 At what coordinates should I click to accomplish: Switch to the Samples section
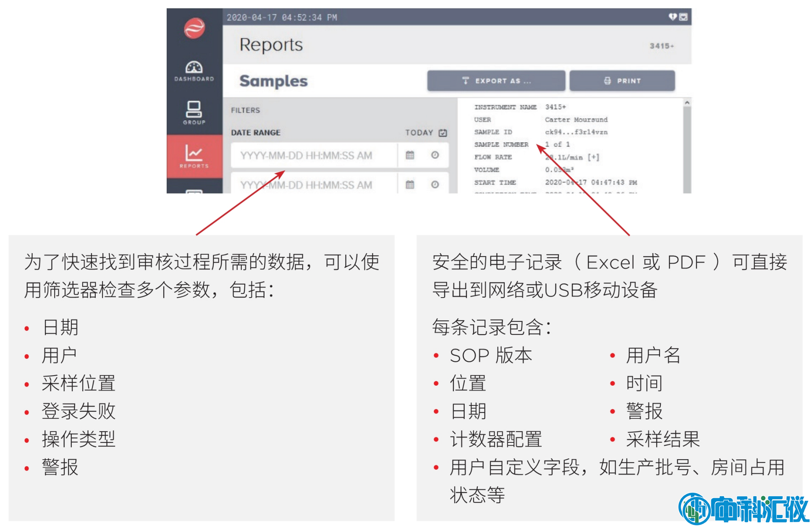(273, 81)
